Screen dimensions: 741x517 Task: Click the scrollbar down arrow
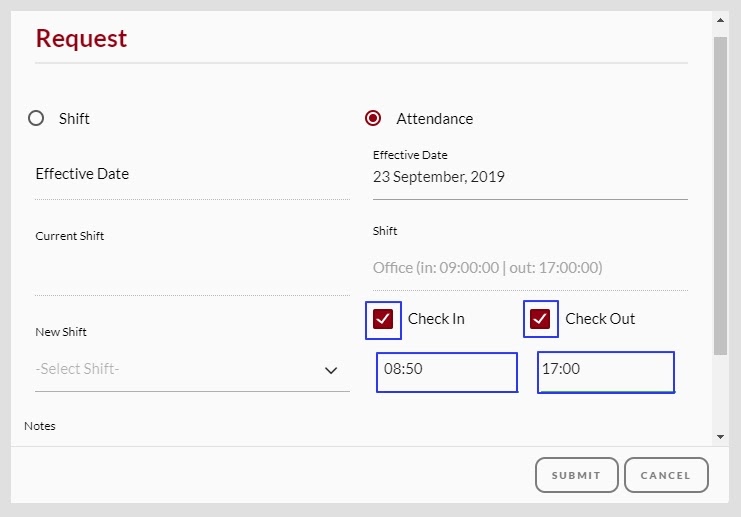720,437
